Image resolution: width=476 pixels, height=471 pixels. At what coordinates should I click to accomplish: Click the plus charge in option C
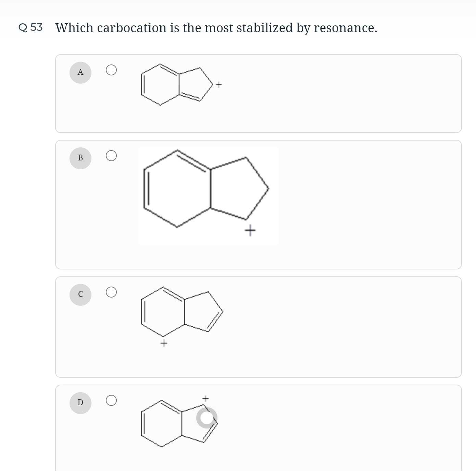click(164, 343)
